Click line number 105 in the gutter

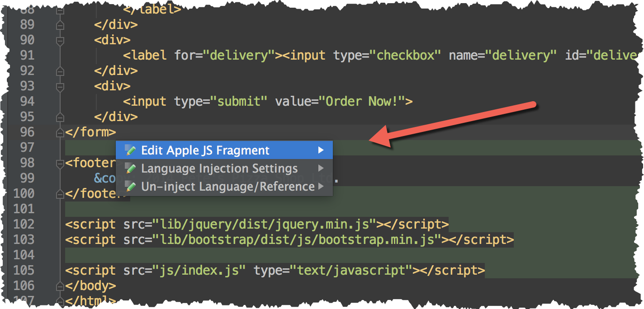click(24, 270)
